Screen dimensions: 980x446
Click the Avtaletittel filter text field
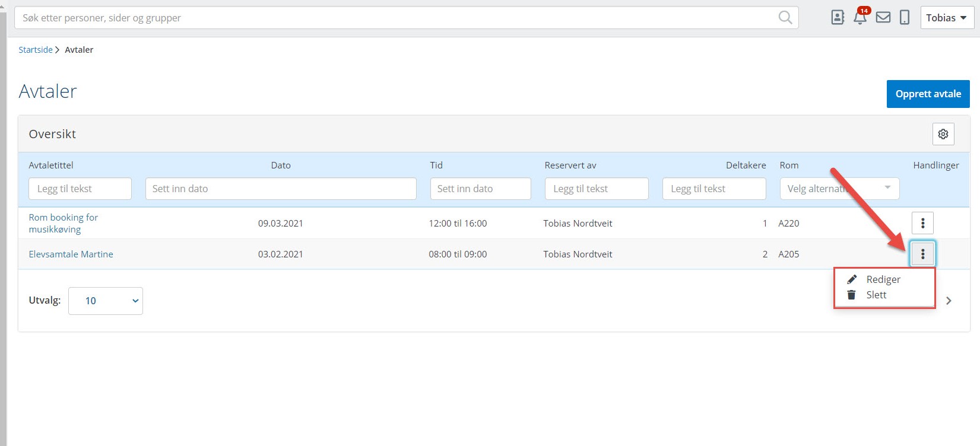coord(80,189)
